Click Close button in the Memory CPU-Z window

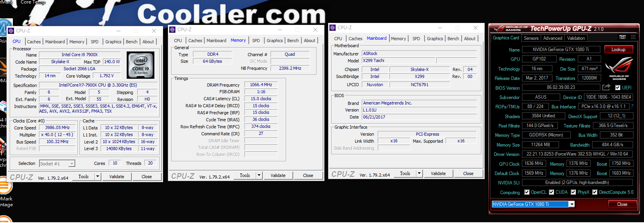308,175
